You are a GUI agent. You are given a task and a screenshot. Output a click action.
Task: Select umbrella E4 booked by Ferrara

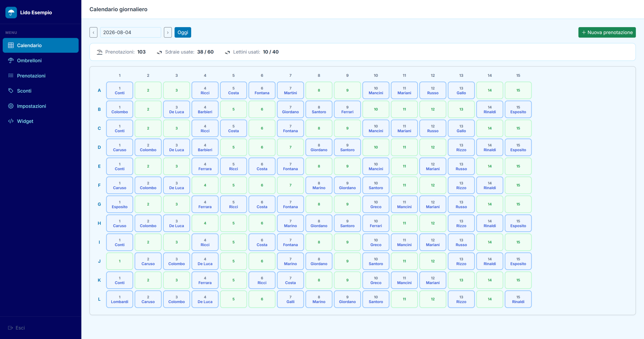coord(205,167)
